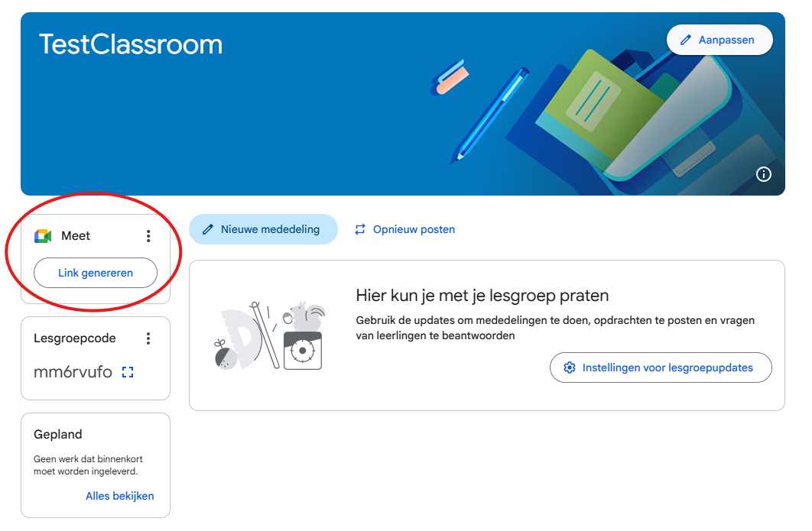Start a Nieuwe mededeling
This screenshot has width=812, height=531.
click(263, 229)
